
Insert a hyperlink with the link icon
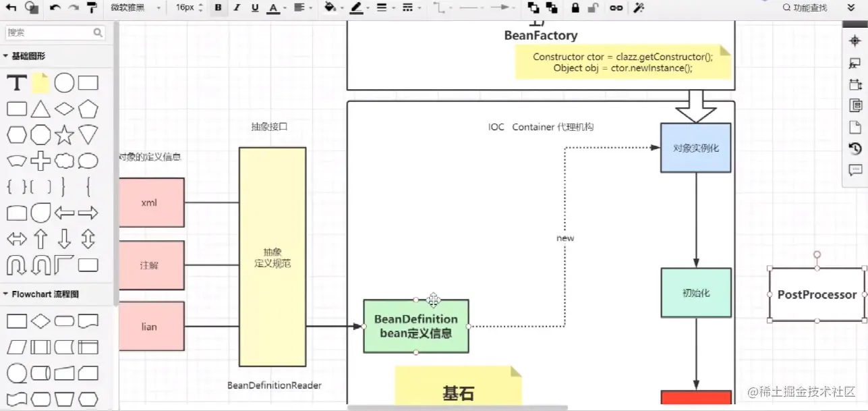[616, 8]
